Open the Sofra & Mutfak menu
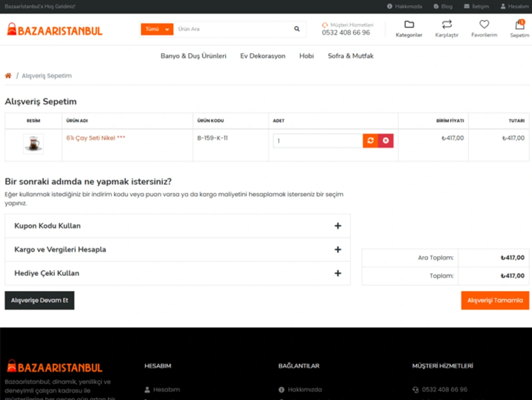532x400 pixels. 351,56
